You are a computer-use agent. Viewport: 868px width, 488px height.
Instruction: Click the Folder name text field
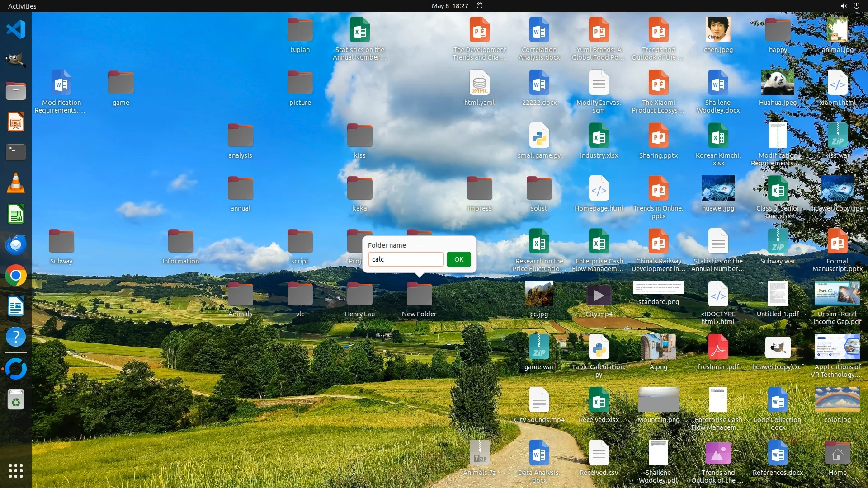[x=406, y=259]
